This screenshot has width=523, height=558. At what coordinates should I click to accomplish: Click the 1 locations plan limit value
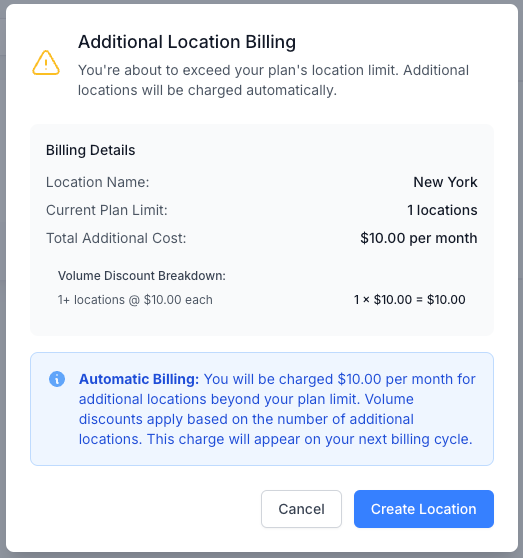[x=442, y=210]
